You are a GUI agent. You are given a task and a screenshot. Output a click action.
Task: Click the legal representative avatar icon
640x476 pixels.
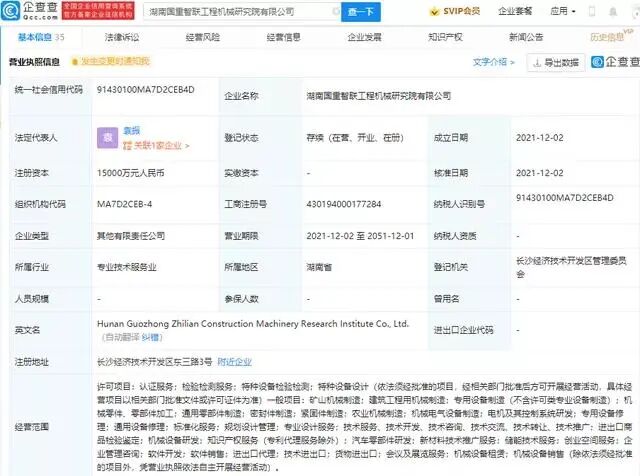coord(107,138)
